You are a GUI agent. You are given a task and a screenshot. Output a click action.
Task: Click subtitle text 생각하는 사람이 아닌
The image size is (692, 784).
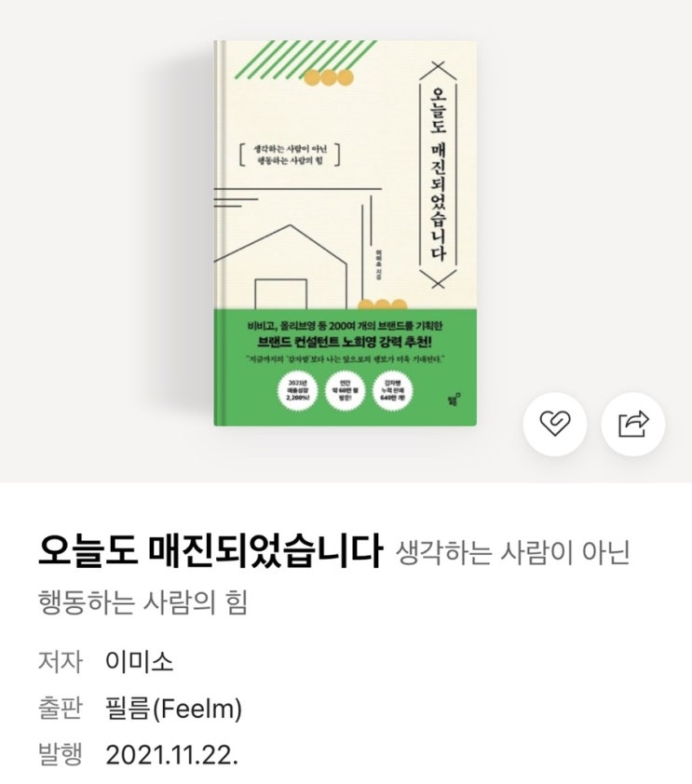pos(512,553)
